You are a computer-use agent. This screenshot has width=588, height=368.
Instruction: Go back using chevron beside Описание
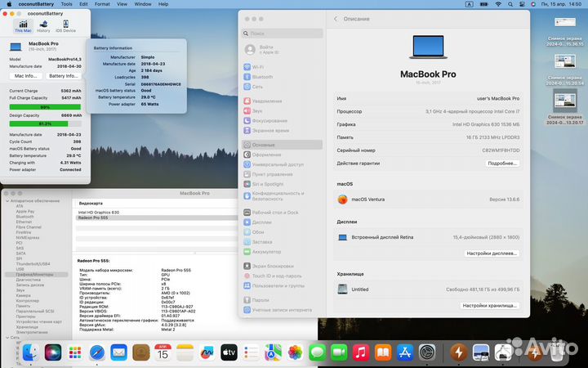pyautogui.click(x=336, y=19)
